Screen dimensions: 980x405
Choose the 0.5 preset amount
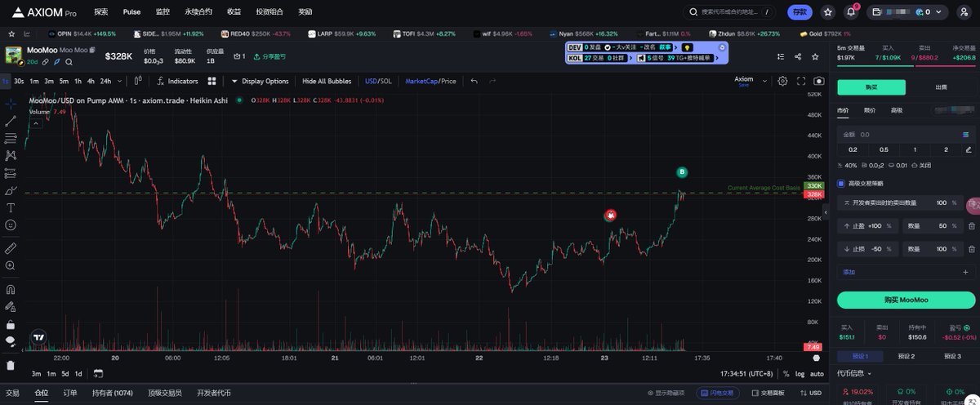point(884,149)
